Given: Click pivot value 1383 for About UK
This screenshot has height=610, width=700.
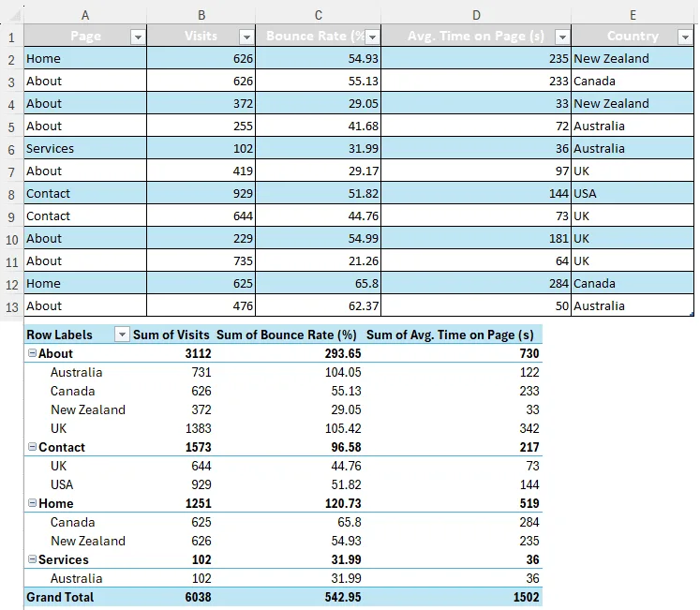Looking at the screenshot, I should [199, 428].
